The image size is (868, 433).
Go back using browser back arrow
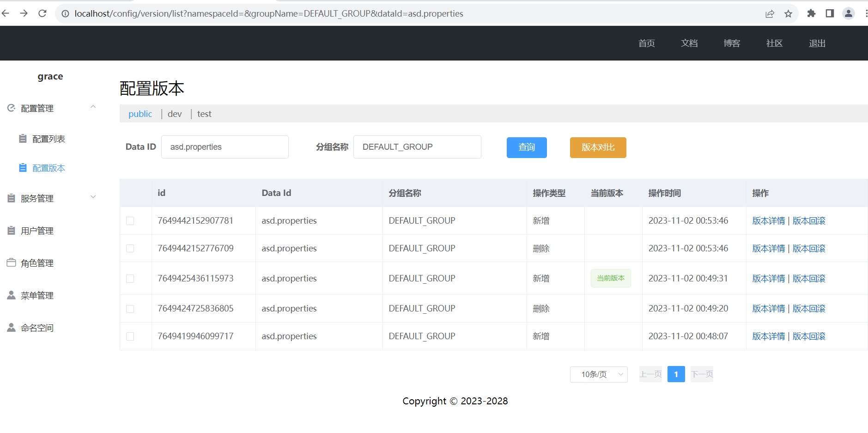click(6, 13)
